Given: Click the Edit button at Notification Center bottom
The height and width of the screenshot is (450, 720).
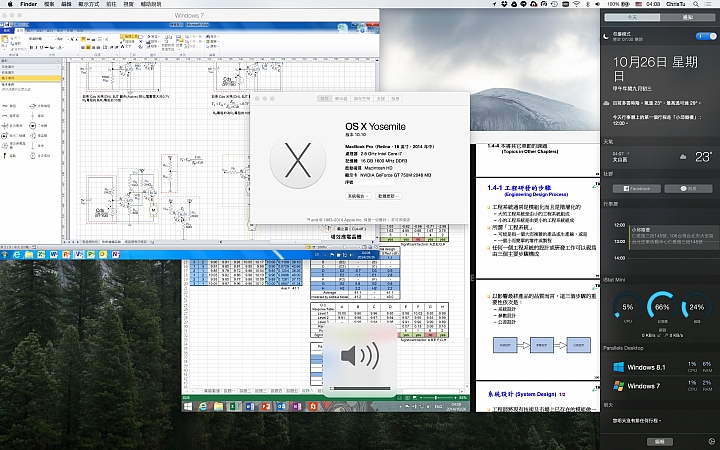Looking at the screenshot, I should pyautogui.click(x=659, y=440).
